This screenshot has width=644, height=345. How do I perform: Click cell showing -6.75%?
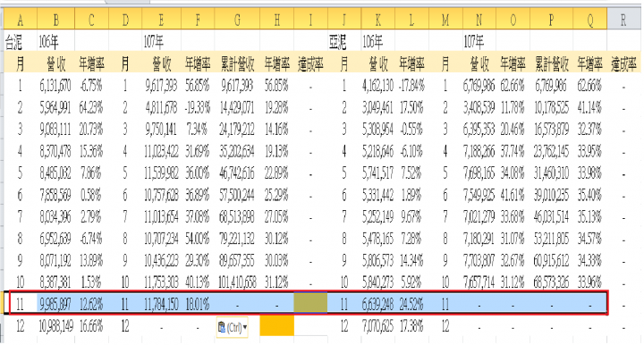pyautogui.click(x=91, y=85)
